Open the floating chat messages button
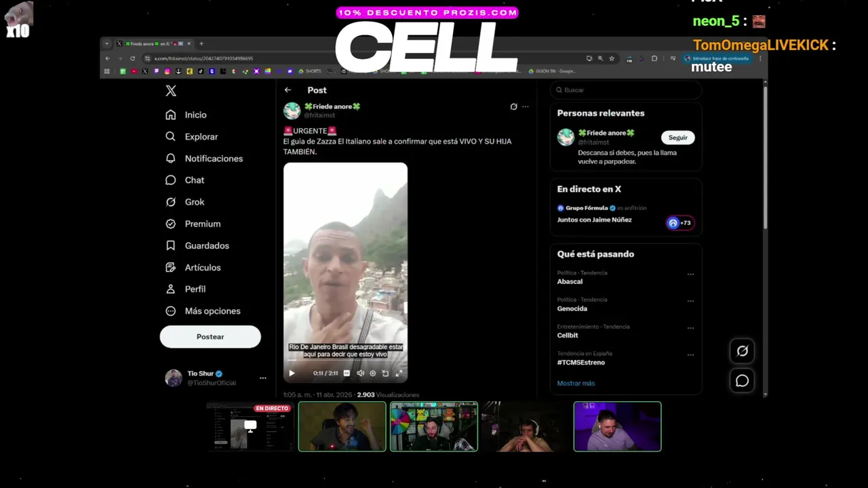Screen dimensions: 868x488 tap(743, 381)
